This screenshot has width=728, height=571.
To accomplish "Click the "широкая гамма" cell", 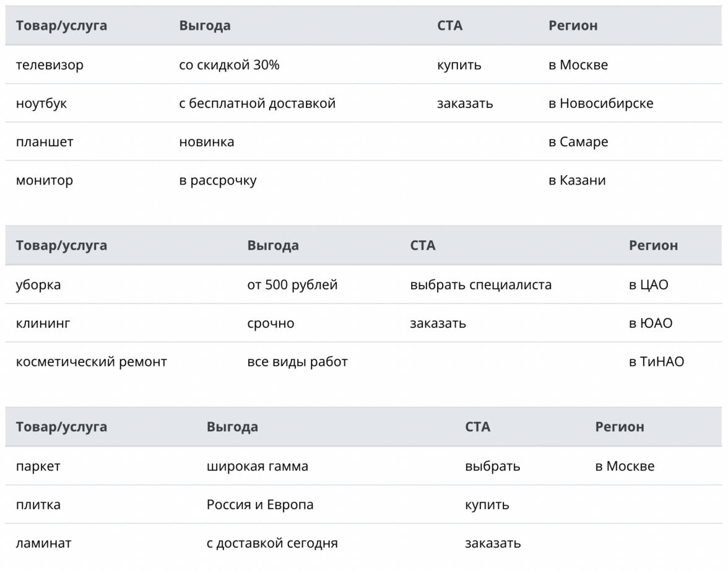I will [258, 466].
